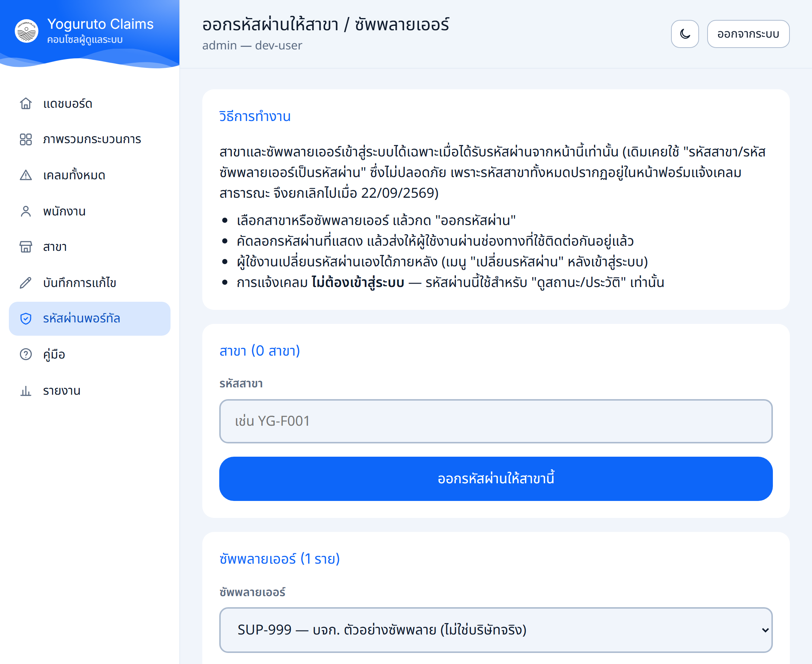
Task: Click the question mark icon beside คู่มือ
Action: pyautogui.click(x=25, y=355)
